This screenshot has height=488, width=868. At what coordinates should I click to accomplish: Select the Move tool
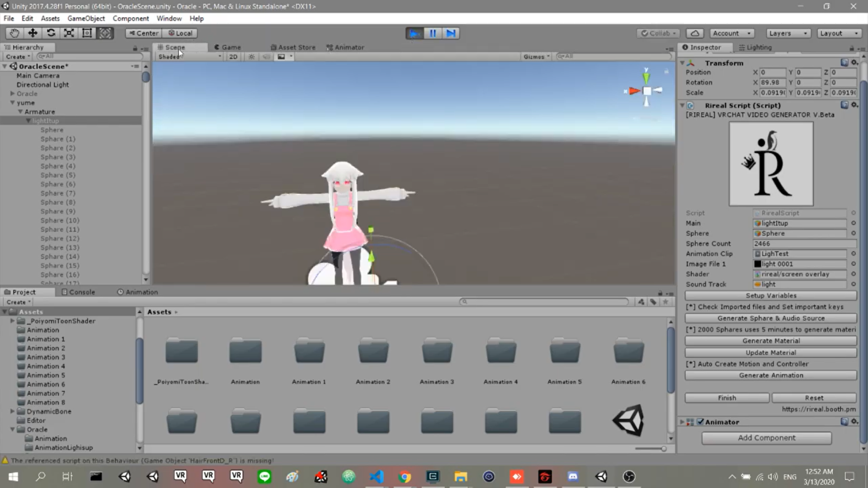[32, 33]
